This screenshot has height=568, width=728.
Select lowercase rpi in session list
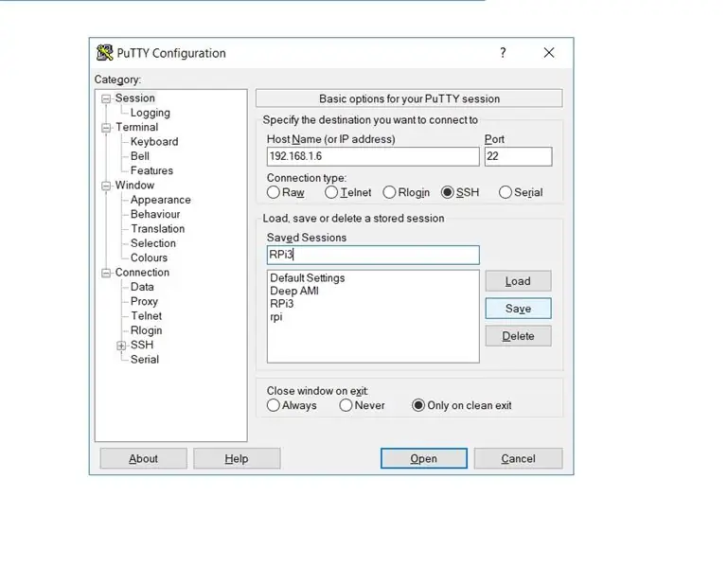[276, 317]
